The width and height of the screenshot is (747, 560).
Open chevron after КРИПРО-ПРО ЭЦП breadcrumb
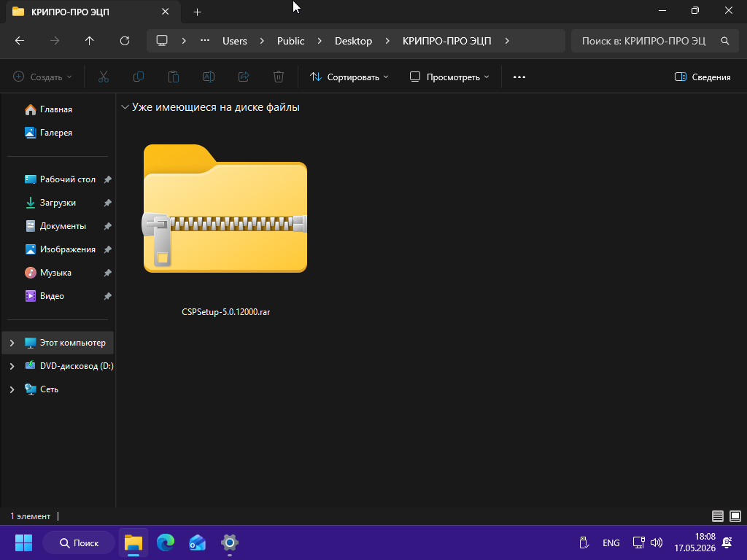pos(507,41)
